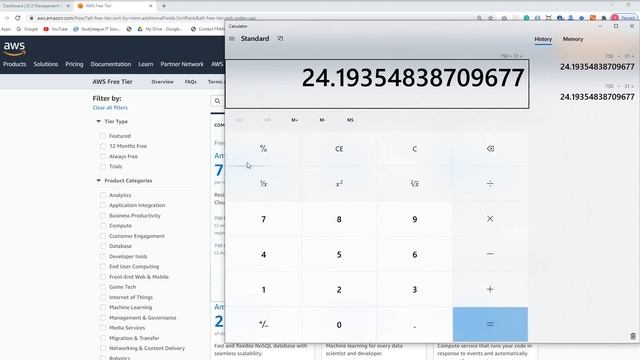Click the Memory Add M+ button
640x360 pixels.
[x=295, y=120]
